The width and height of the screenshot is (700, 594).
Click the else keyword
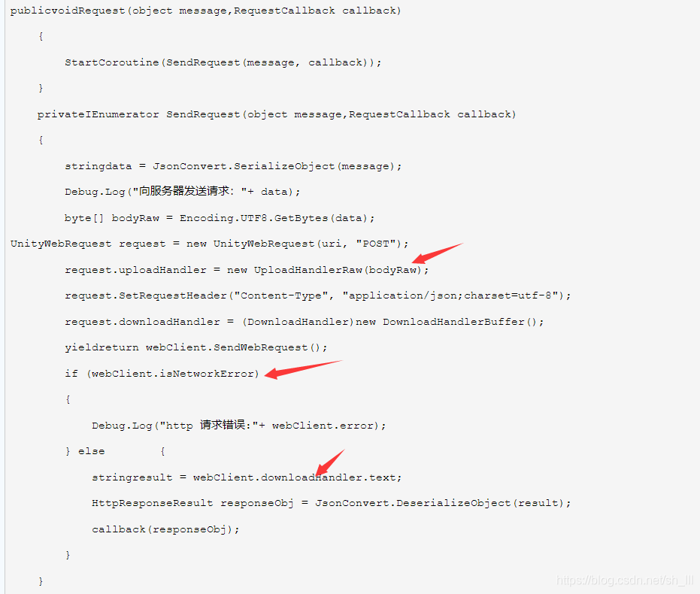(x=91, y=451)
